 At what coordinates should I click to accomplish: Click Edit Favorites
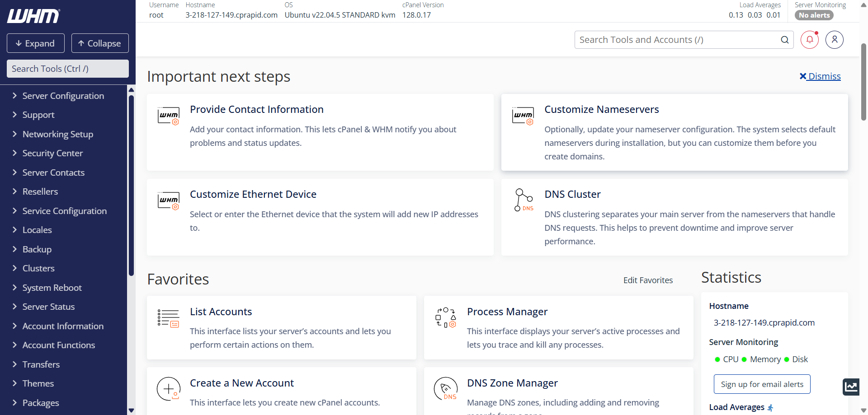648,280
